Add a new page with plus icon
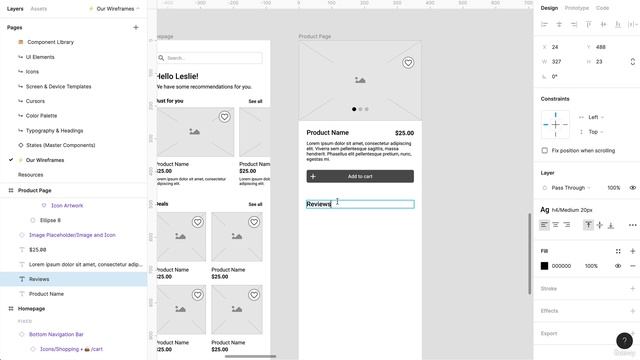Screen dimensions: 640x360 tap(136, 27)
